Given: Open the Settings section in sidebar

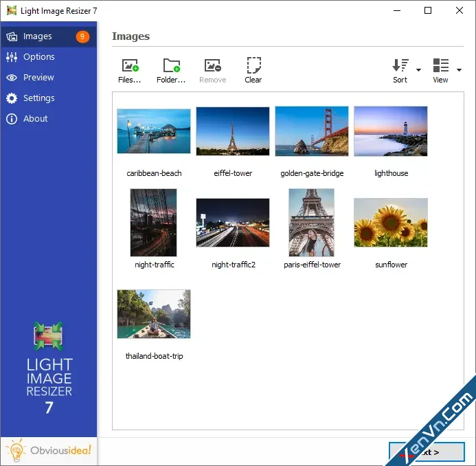Looking at the screenshot, I should 49,98.
